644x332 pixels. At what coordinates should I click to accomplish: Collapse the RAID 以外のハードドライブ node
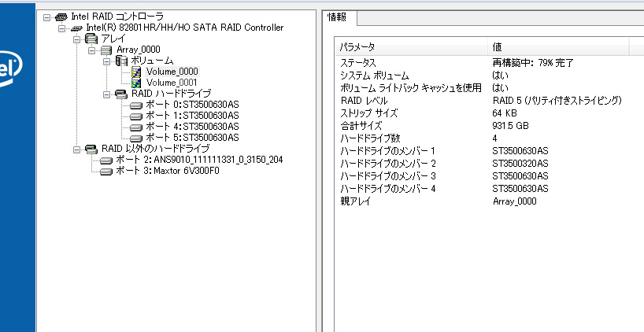click(x=77, y=149)
